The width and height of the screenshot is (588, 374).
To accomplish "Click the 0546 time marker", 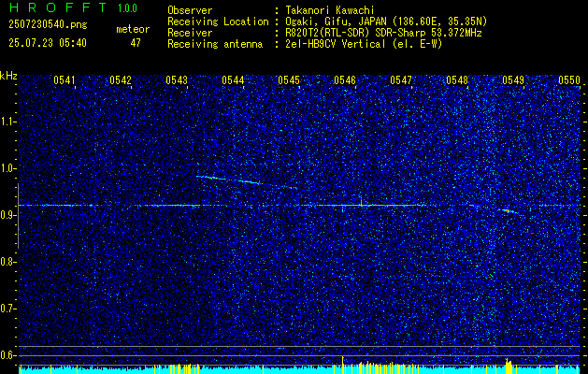I will click(345, 80).
